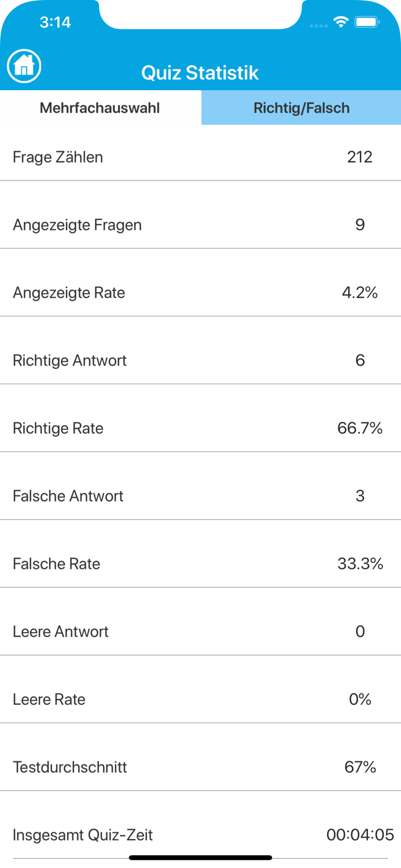Select the Falsche Rate entry showing 33.3%
Viewport: 401px width, 868px height.
(x=200, y=564)
